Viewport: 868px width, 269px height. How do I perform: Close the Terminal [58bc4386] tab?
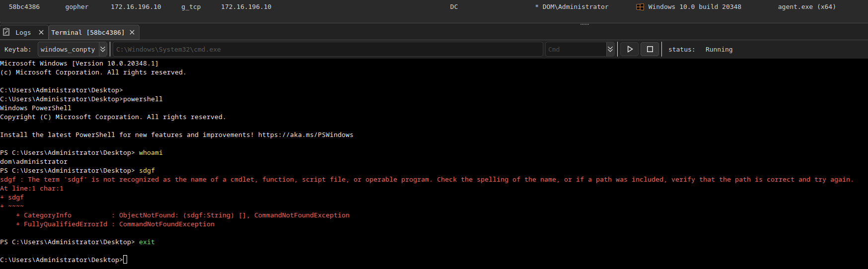click(x=132, y=32)
